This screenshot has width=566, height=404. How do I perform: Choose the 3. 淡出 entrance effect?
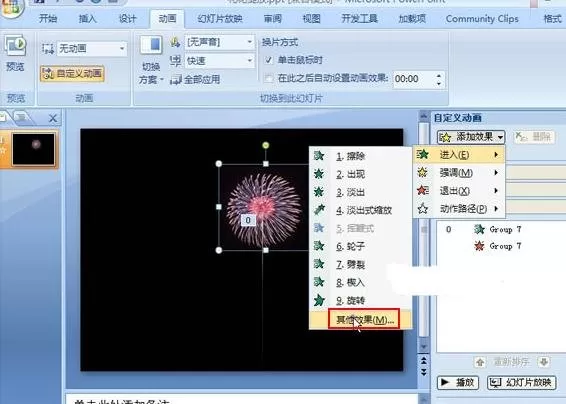361,192
